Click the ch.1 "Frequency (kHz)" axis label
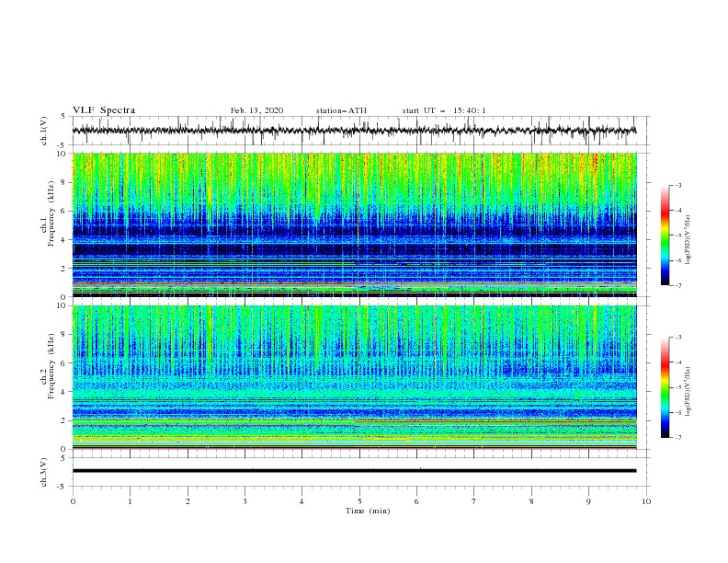Screen dimensions: 728x563 coord(51,214)
